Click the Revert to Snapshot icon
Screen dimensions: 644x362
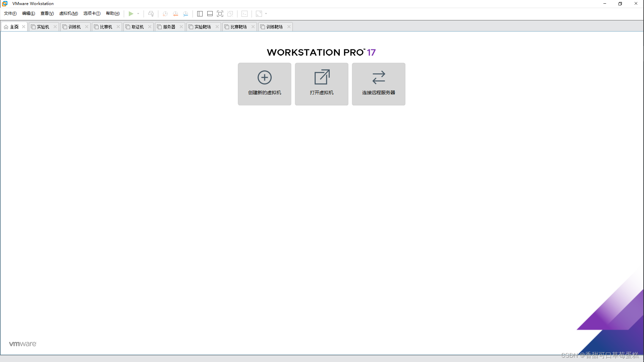tap(175, 14)
